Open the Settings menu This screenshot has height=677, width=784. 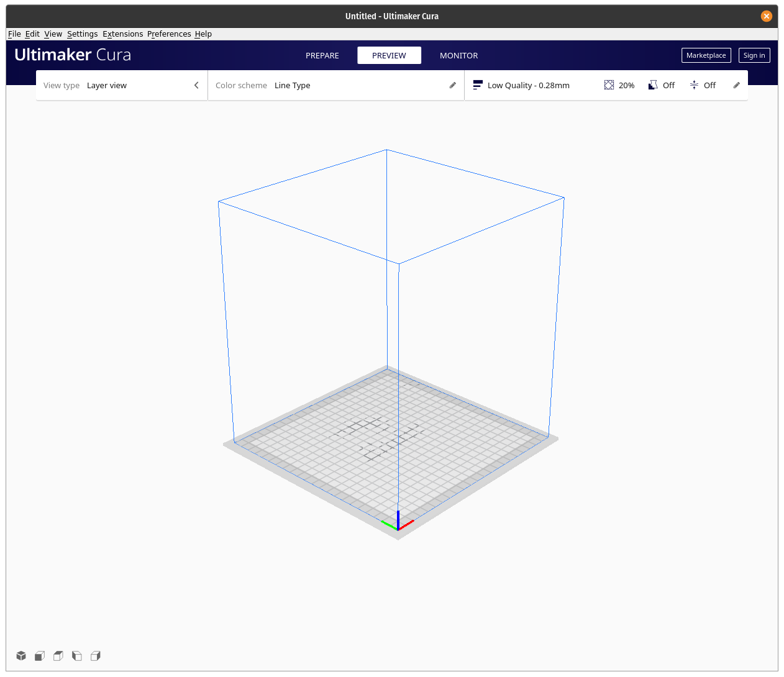tap(82, 34)
